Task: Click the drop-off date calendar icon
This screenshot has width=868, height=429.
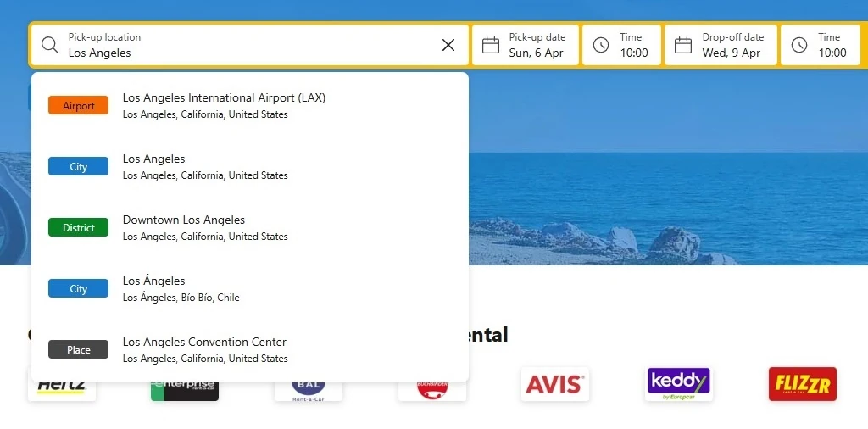Action: 683,45
